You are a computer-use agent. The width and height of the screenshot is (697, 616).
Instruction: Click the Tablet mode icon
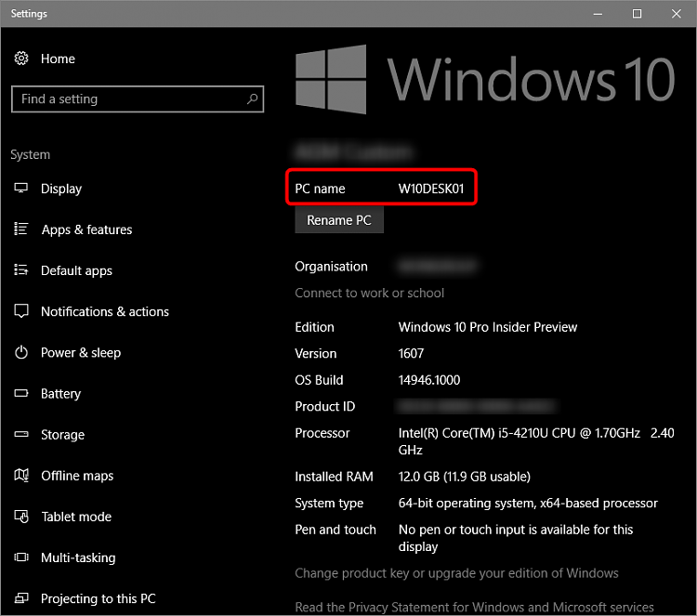coord(20,516)
